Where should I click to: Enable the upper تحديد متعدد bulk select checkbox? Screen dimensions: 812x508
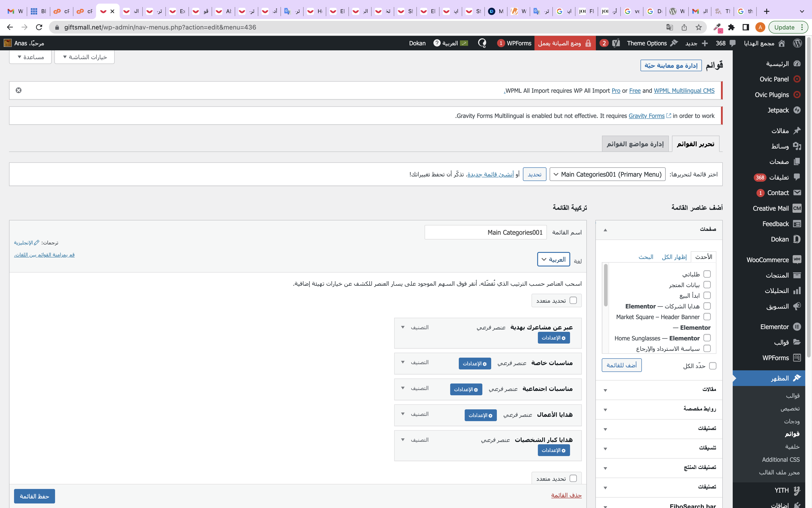[x=573, y=300]
